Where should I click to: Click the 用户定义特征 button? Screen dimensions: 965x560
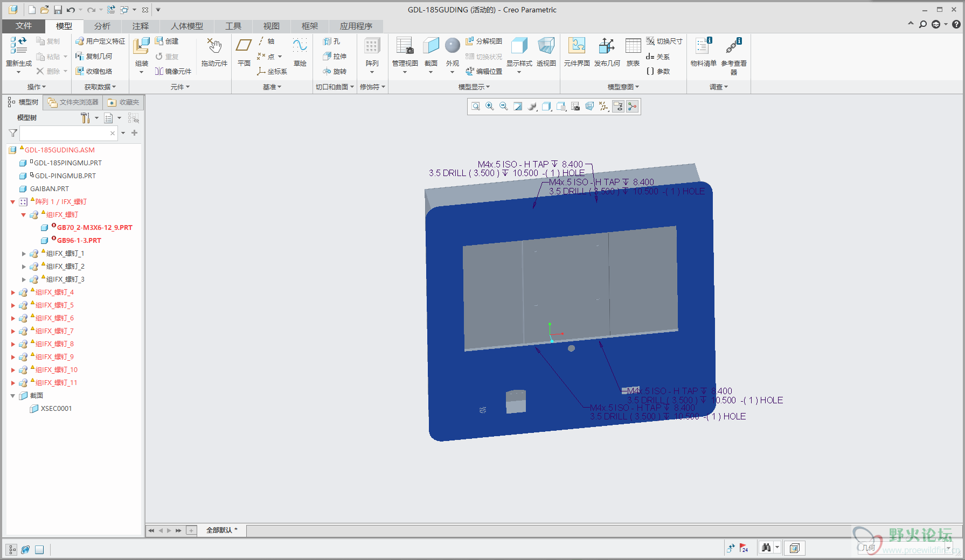point(100,41)
